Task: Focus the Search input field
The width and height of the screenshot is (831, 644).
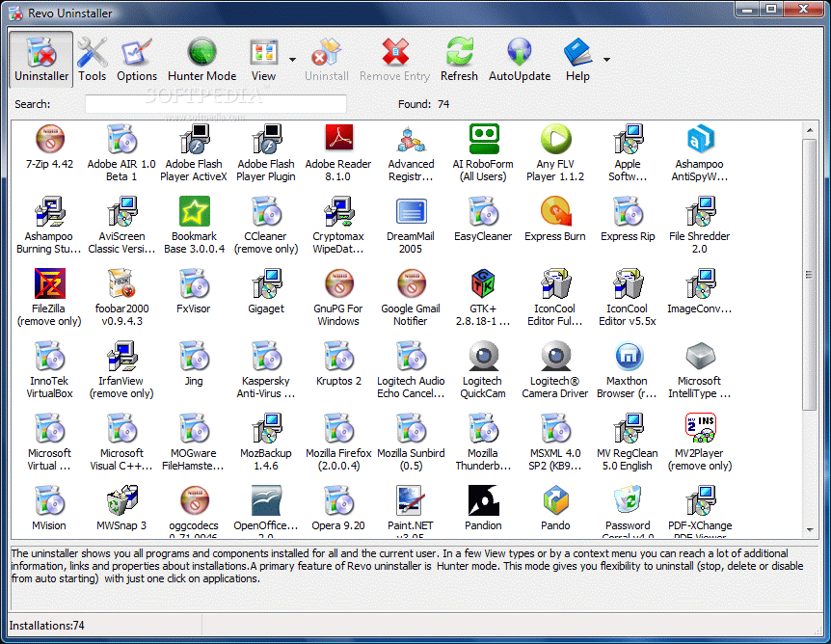Action: tap(216, 104)
